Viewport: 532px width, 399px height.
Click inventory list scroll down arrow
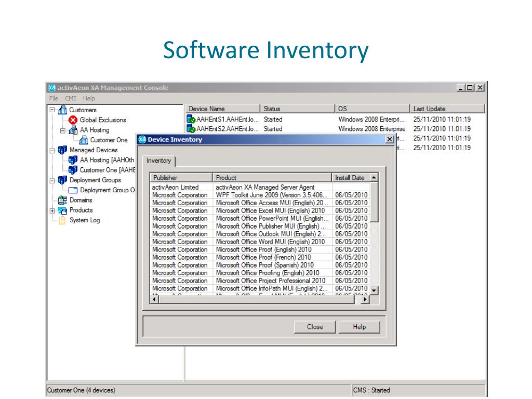[374, 291]
